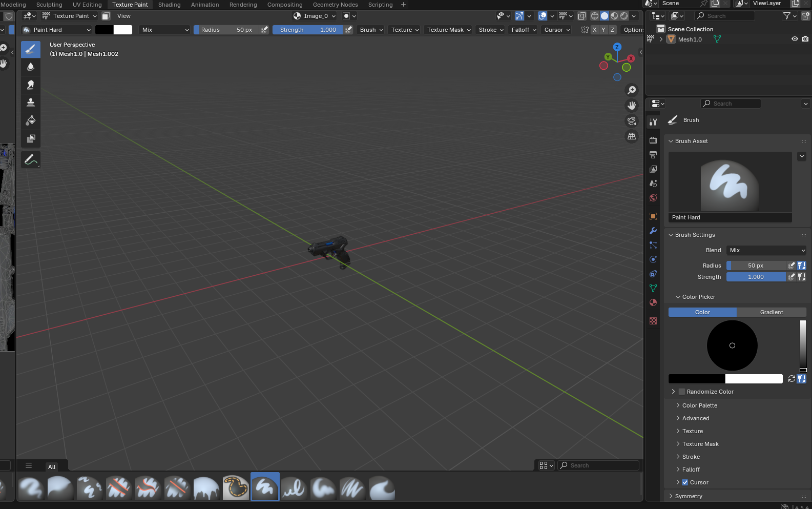Toggle camera view in the viewport
The width and height of the screenshot is (812, 509).
[x=632, y=121]
